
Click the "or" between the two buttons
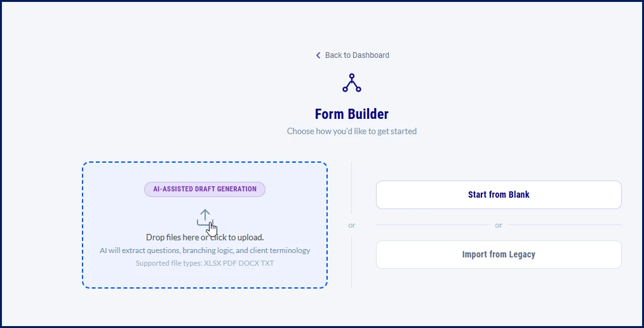[499, 225]
